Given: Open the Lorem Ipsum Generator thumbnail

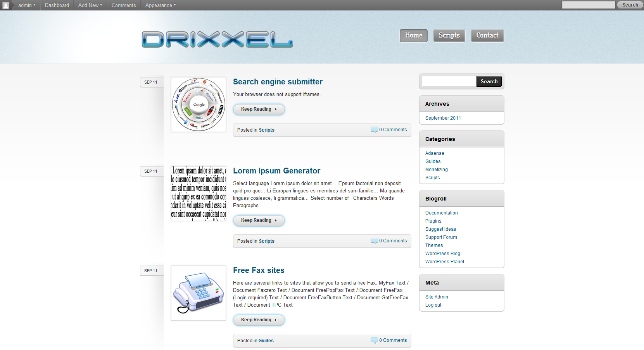Looking at the screenshot, I should [x=199, y=194].
